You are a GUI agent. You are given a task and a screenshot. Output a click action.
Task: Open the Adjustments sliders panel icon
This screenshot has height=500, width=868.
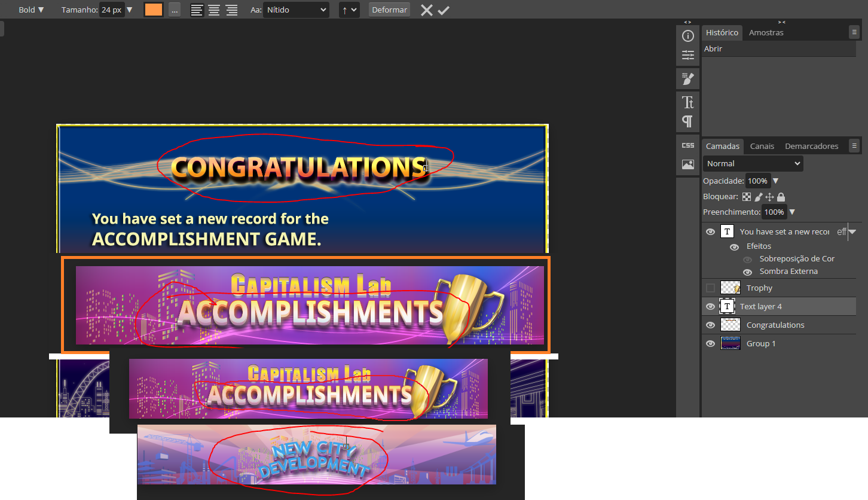pyautogui.click(x=688, y=56)
